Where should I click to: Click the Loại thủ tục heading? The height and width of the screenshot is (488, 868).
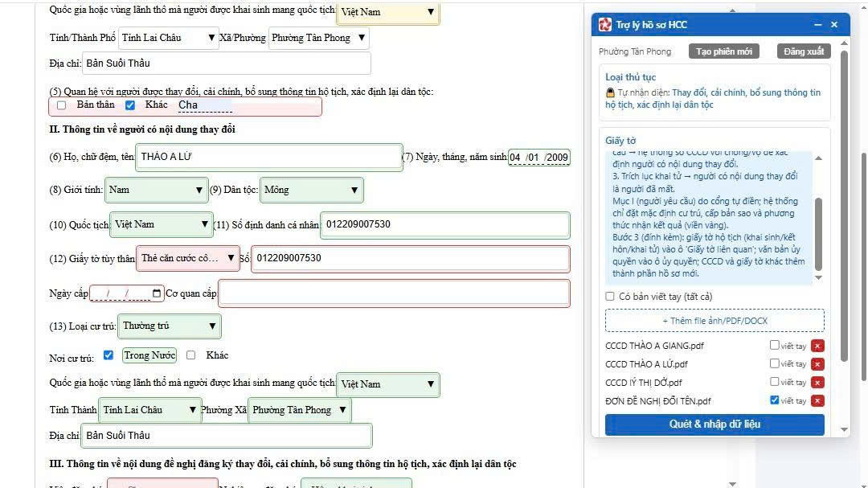(x=631, y=77)
